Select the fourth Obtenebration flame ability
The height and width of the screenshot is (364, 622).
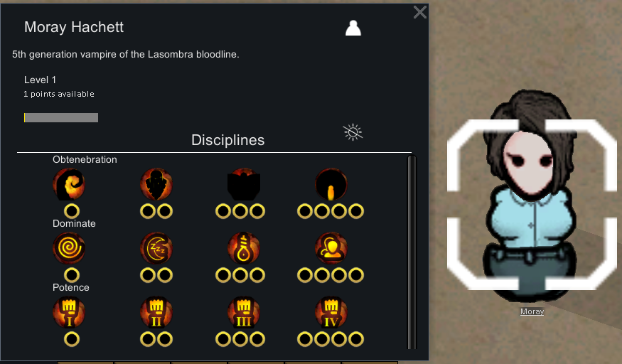tap(331, 184)
